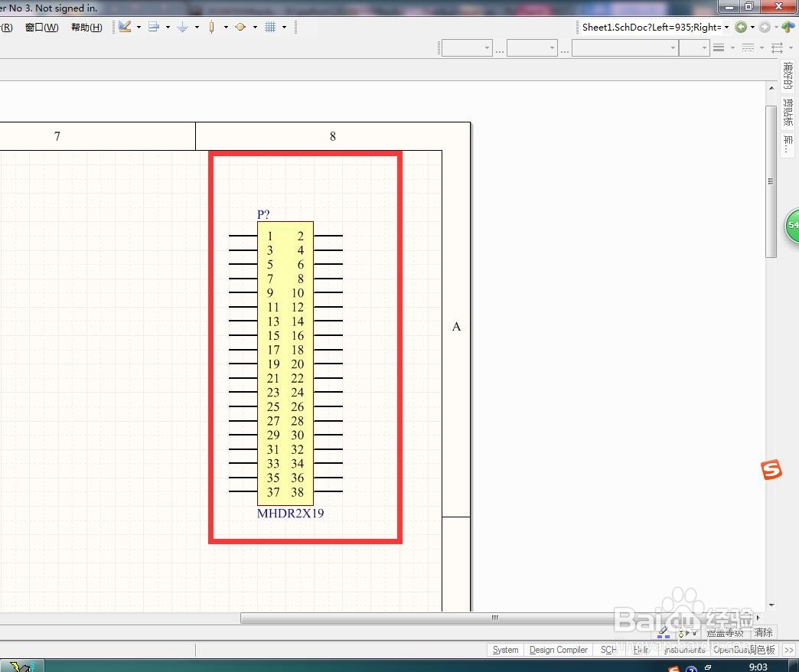Click the Sogou tray icon in taskbar
The height and width of the screenshot is (672, 799).
coord(673,669)
